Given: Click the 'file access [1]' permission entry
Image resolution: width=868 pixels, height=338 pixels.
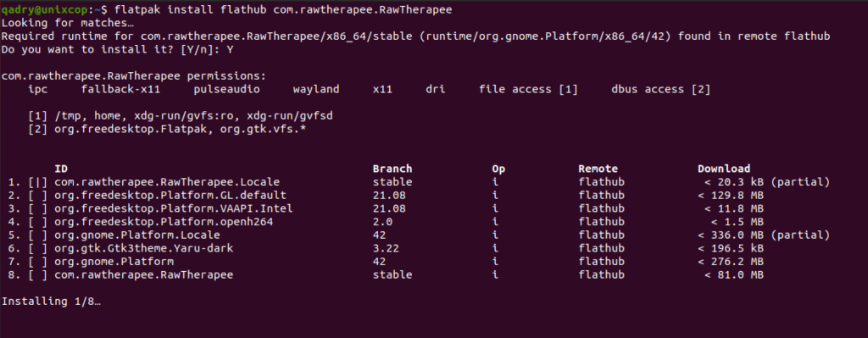Looking at the screenshot, I should (529, 89).
